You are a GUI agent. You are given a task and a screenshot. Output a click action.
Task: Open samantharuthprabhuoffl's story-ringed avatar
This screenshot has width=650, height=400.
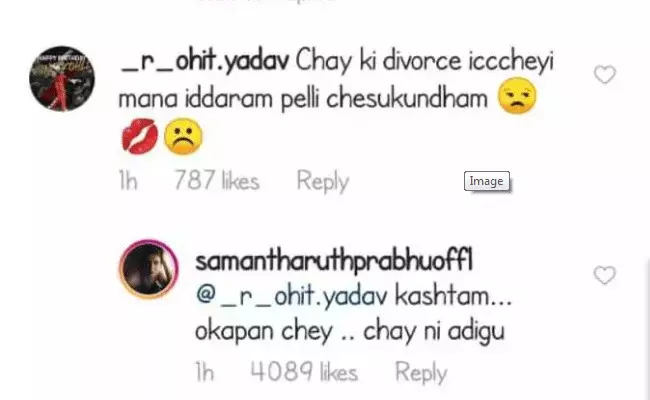click(x=149, y=269)
